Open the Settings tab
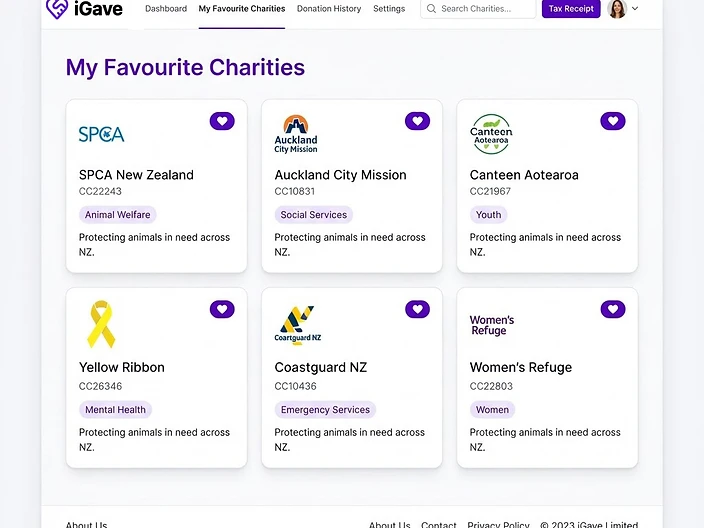704x528 pixels. (x=389, y=9)
